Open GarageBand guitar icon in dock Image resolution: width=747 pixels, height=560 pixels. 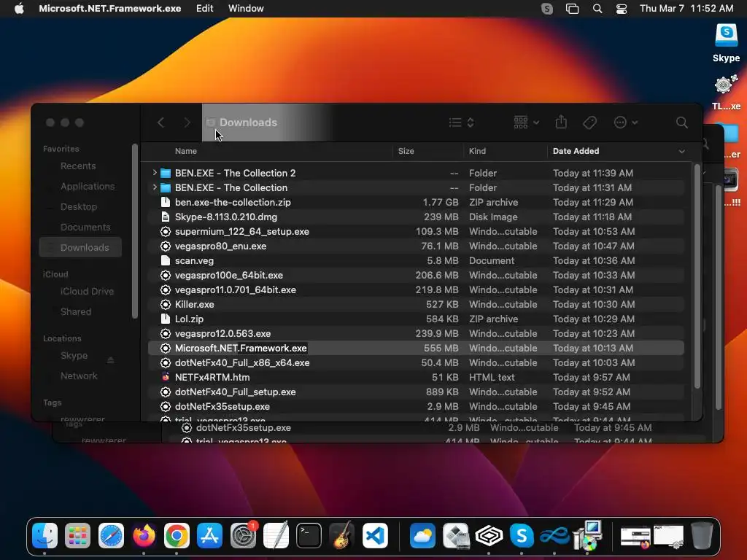(x=341, y=536)
